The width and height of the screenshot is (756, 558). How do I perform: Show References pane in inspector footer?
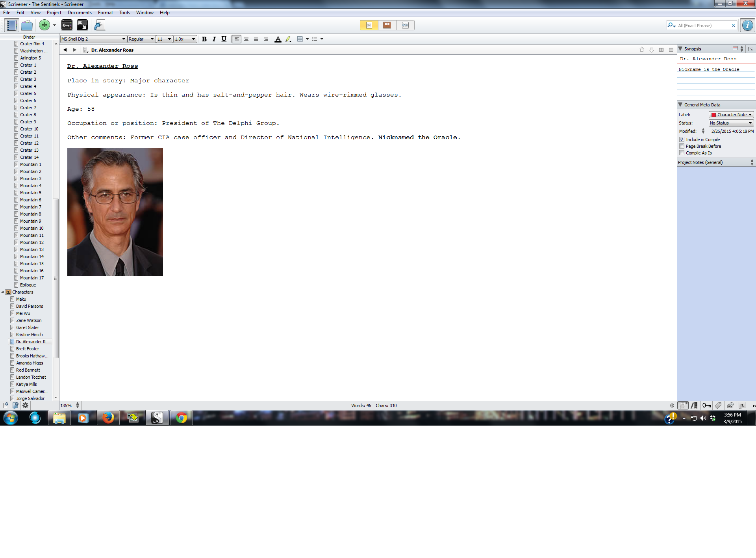[x=695, y=405]
